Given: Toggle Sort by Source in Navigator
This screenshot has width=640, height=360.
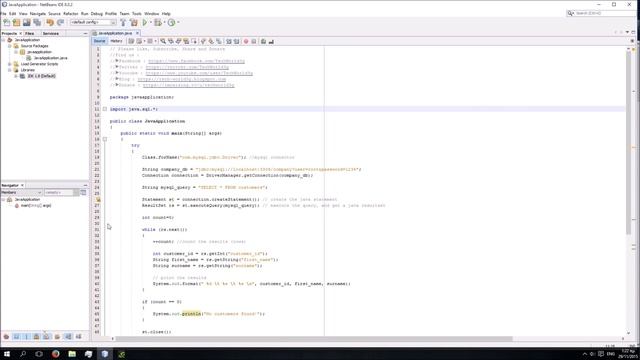Looking at the screenshot, I should point(78,336).
